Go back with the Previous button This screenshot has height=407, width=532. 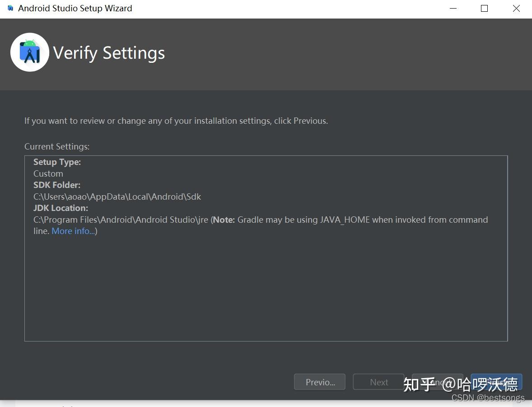[x=320, y=382]
